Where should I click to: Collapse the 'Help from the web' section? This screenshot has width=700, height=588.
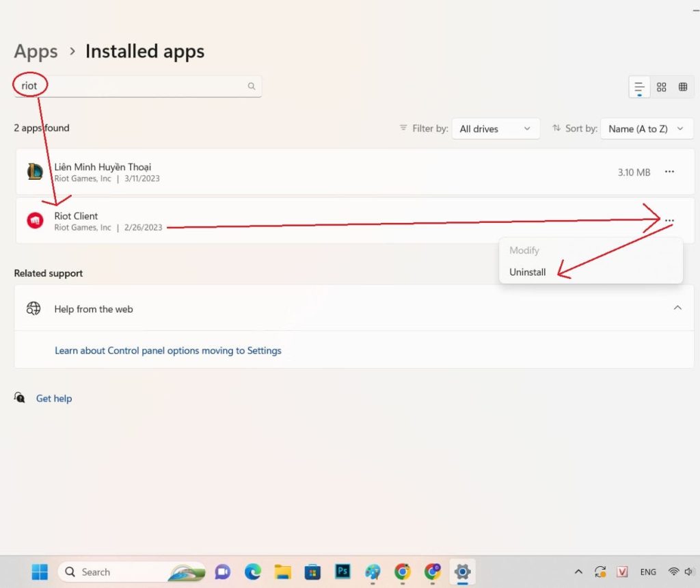click(x=677, y=308)
